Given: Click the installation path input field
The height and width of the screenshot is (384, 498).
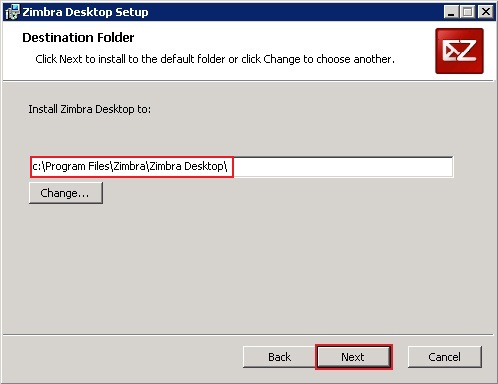Looking at the screenshot, I should point(242,166).
